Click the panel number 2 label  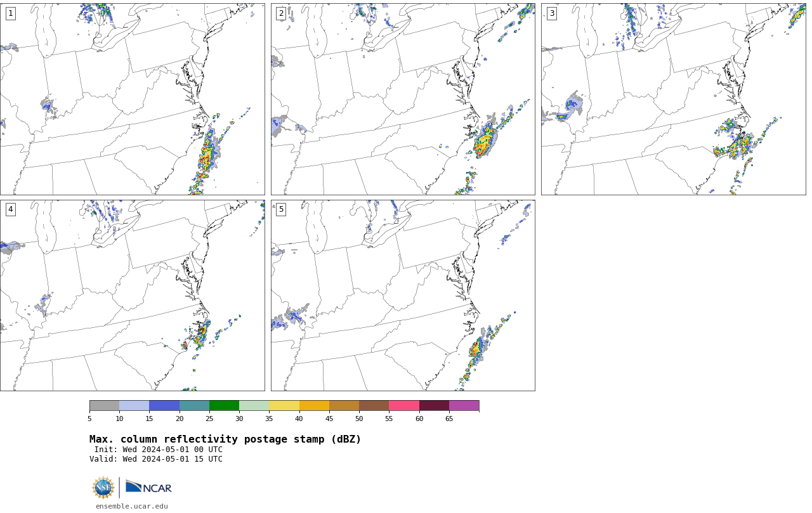[x=281, y=13]
